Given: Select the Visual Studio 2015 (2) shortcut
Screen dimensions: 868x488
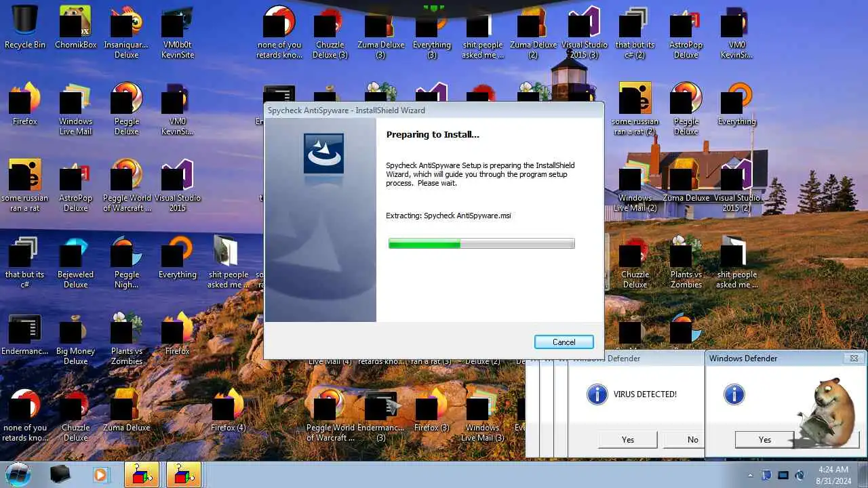Looking at the screenshot, I should [x=736, y=185].
